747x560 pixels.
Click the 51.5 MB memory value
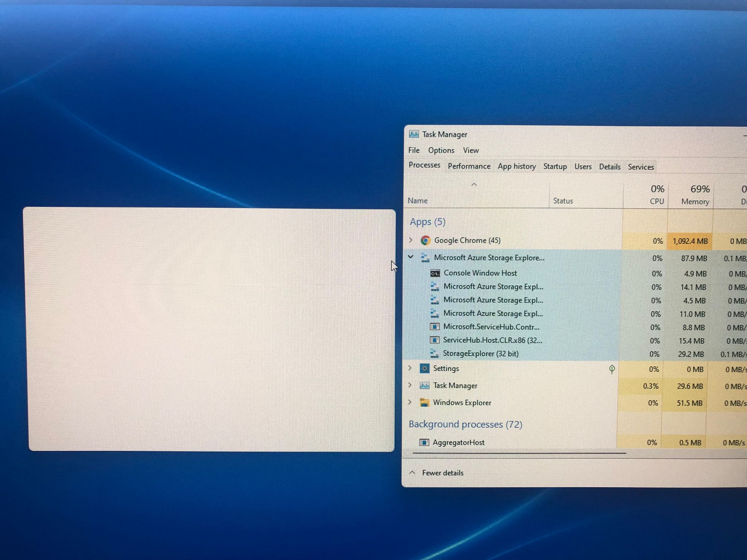coord(689,403)
